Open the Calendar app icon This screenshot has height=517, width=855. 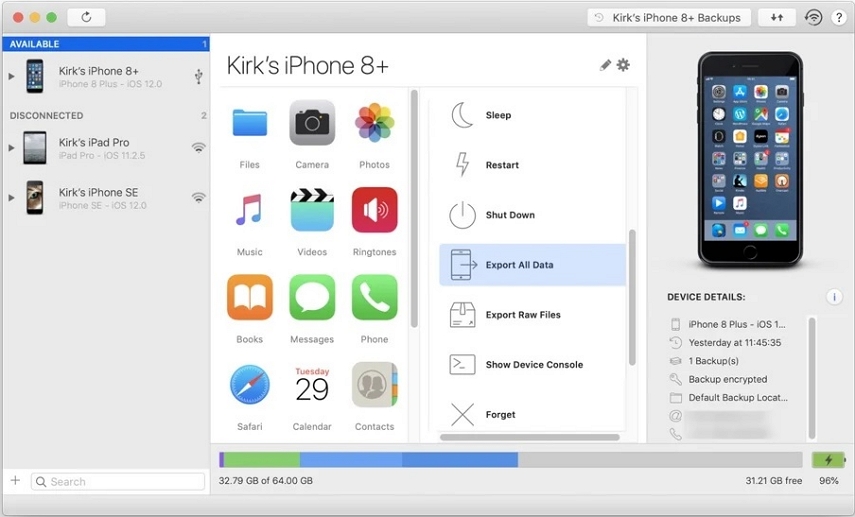pos(312,384)
